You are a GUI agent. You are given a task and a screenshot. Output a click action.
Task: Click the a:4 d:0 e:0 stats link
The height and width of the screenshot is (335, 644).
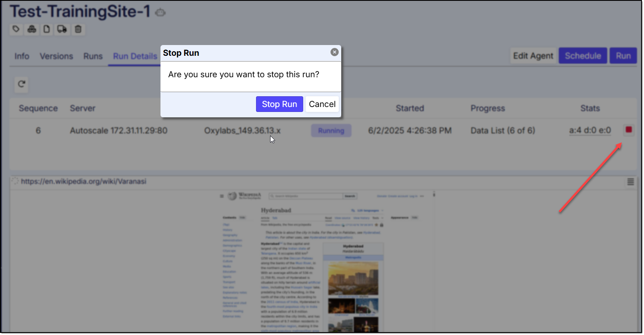coord(590,131)
